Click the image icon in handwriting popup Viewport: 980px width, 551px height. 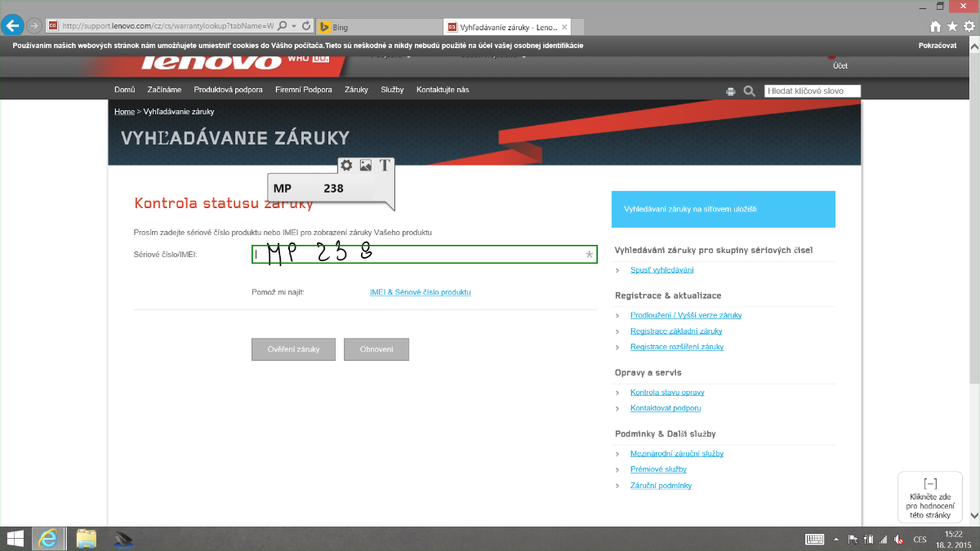point(366,165)
